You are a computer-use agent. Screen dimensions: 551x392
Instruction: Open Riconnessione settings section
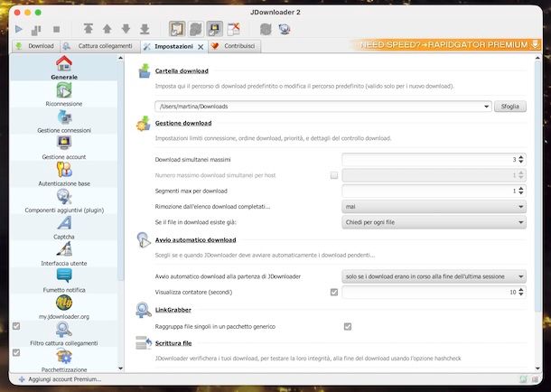[64, 94]
